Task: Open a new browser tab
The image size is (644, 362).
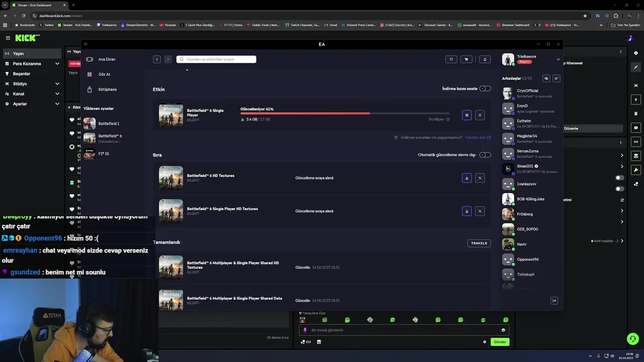Action: pyautogui.click(x=73, y=5)
